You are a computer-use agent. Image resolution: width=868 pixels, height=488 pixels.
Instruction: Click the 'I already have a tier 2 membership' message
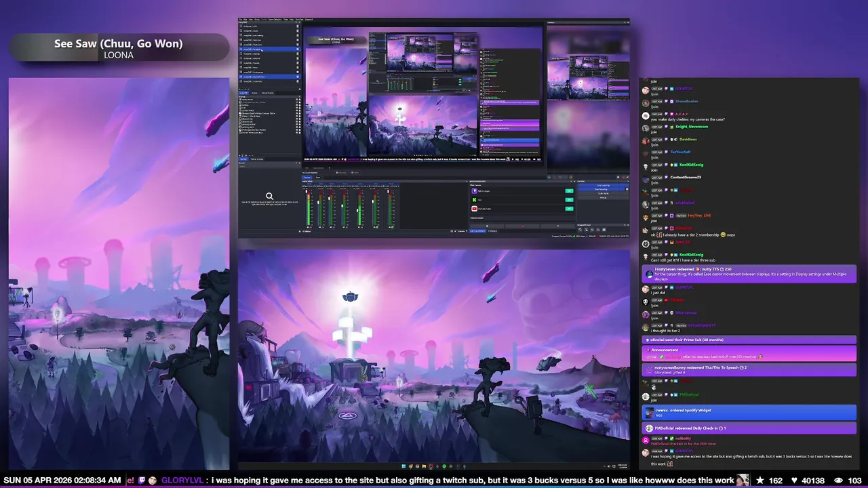tap(692, 235)
